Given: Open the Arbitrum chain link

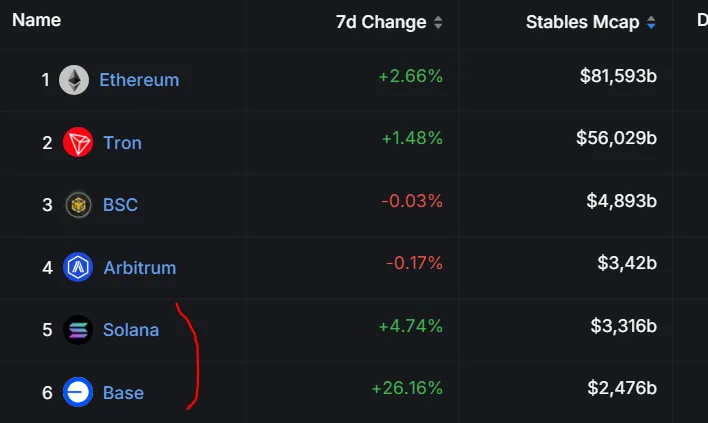Looking at the screenshot, I should [x=139, y=267].
